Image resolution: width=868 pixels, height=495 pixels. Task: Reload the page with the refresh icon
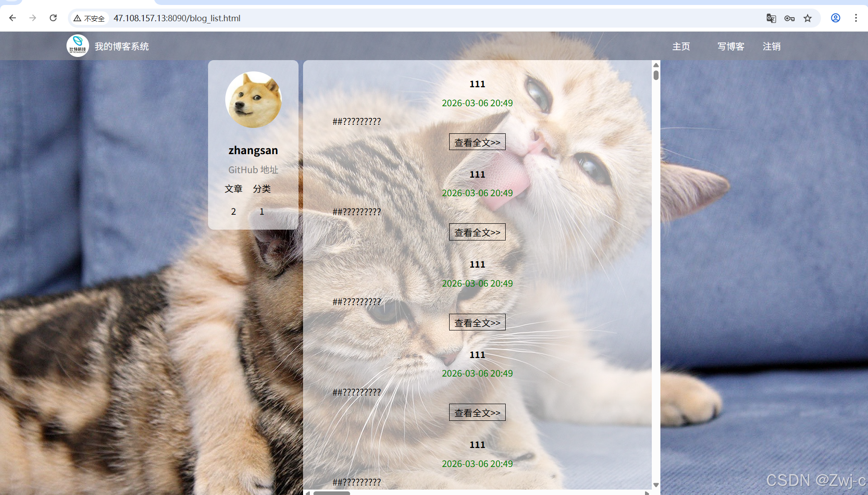pos(53,18)
